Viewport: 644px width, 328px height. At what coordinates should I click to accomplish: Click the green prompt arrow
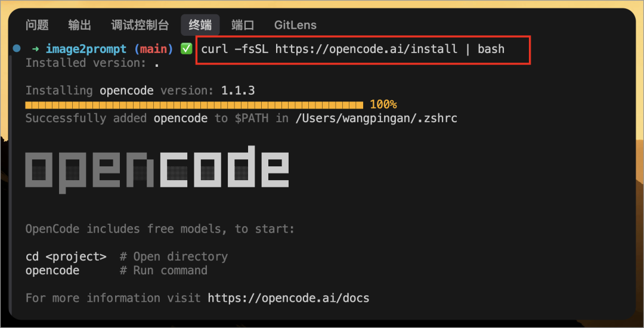36,49
